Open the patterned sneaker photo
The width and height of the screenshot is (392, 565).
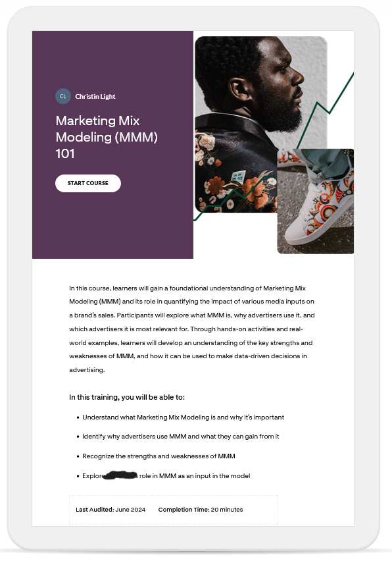coord(315,201)
